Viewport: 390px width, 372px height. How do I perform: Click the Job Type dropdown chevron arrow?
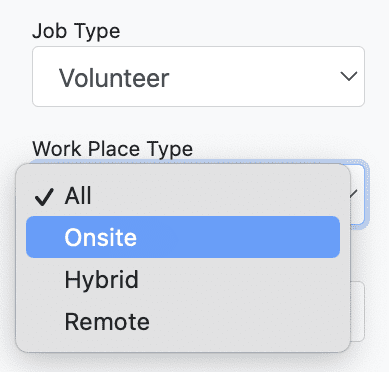[x=349, y=76]
